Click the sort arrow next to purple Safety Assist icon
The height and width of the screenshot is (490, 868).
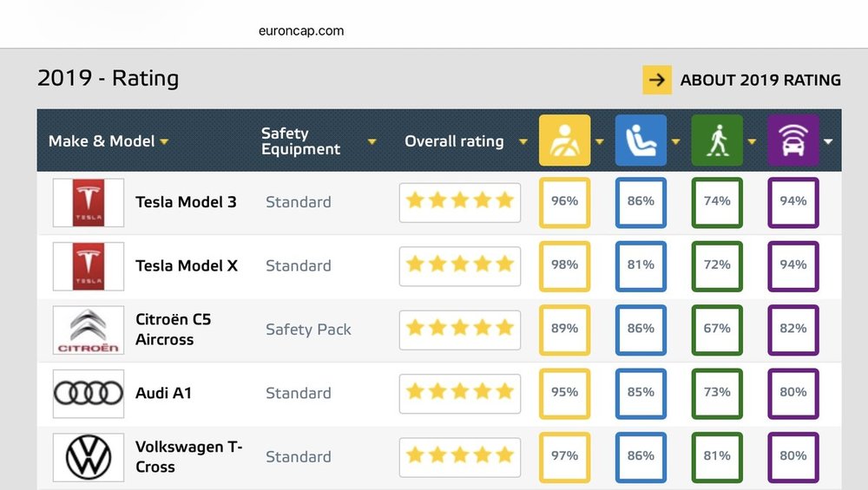828,142
